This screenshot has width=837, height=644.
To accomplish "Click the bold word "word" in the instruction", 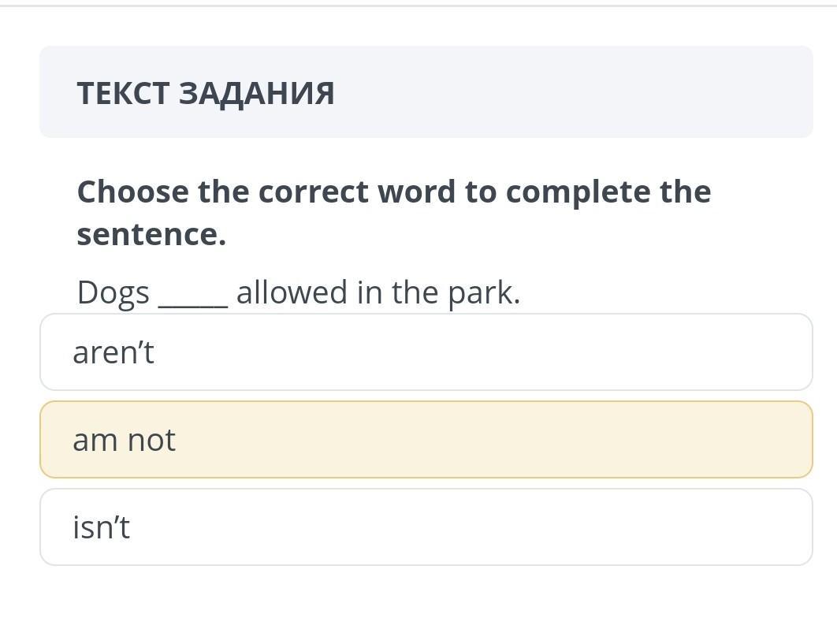I will [x=417, y=192].
